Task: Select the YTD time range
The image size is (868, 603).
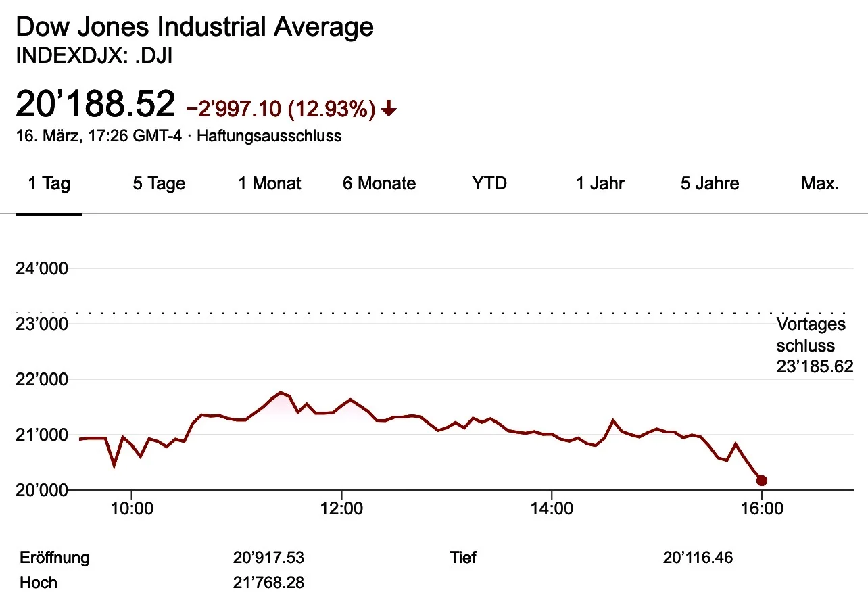Action: tap(489, 183)
